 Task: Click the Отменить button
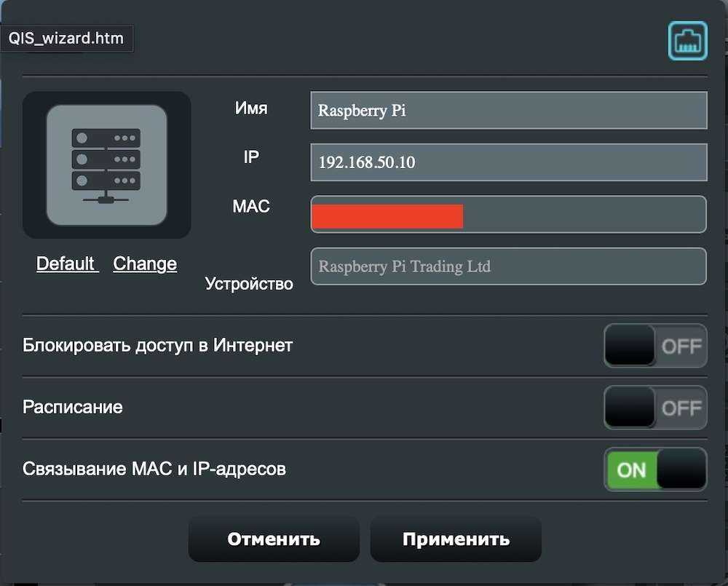(x=274, y=539)
